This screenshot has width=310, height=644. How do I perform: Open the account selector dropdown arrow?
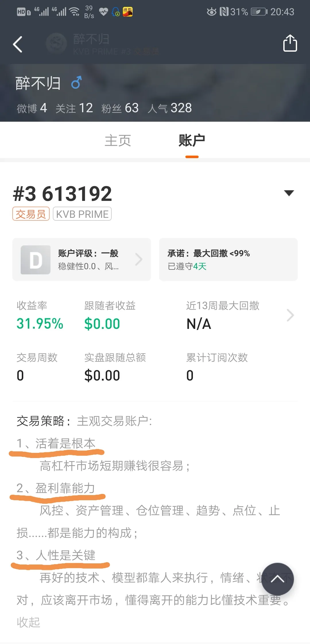pyautogui.click(x=289, y=193)
